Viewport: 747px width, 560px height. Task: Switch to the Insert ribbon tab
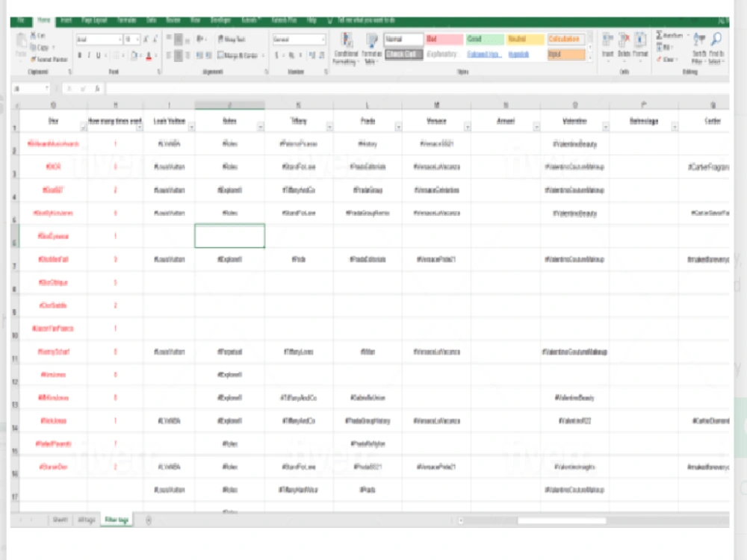click(66, 20)
